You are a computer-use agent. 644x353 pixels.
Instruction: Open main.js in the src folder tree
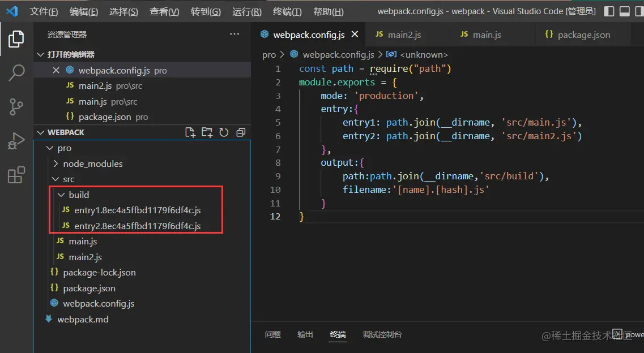coord(83,242)
